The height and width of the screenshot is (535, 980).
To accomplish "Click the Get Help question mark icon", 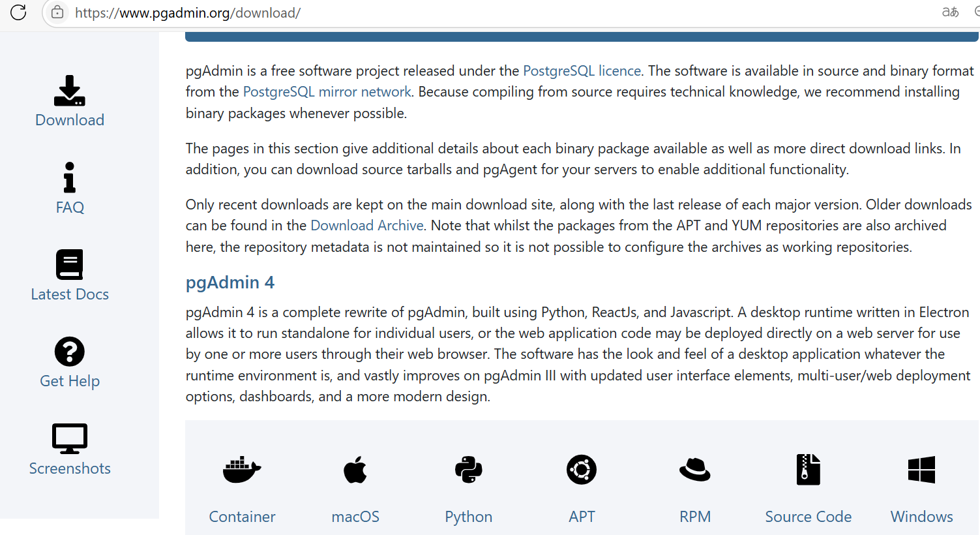I will [x=70, y=352].
